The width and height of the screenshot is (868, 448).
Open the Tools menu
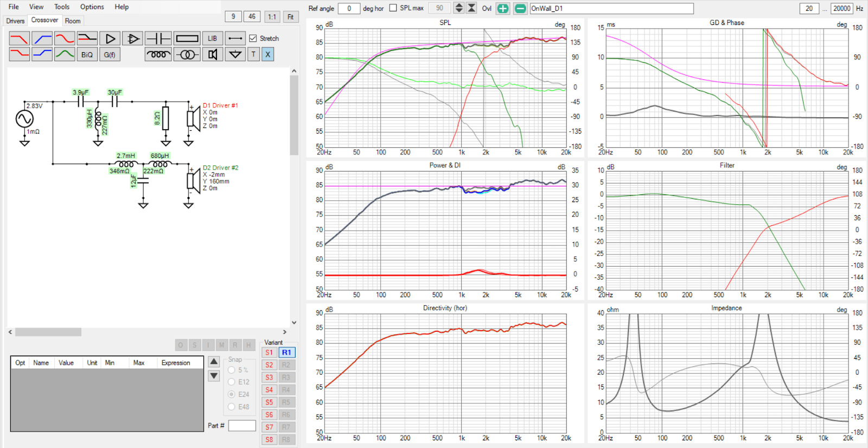(62, 7)
